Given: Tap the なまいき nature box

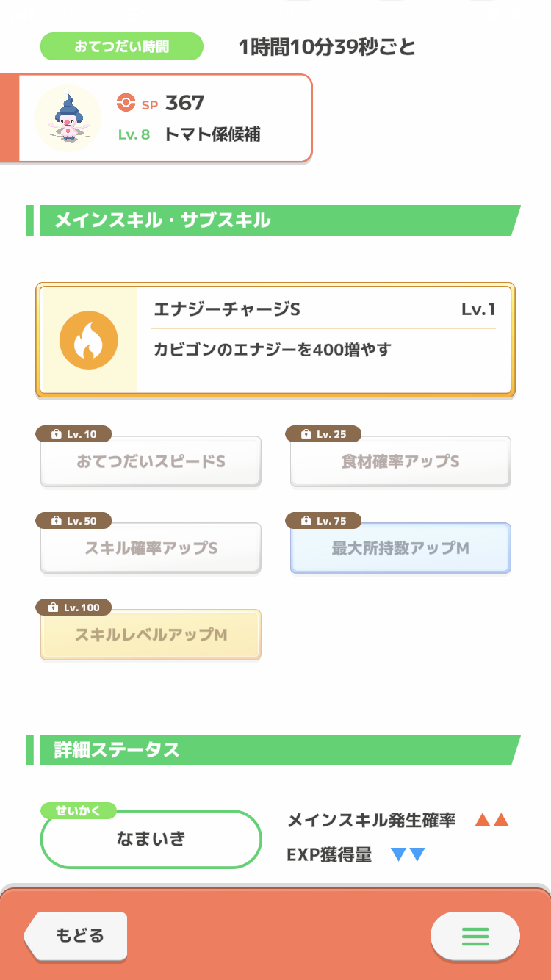Looking at the screenshot, I should pyautogui.click(x=151, y=839).
